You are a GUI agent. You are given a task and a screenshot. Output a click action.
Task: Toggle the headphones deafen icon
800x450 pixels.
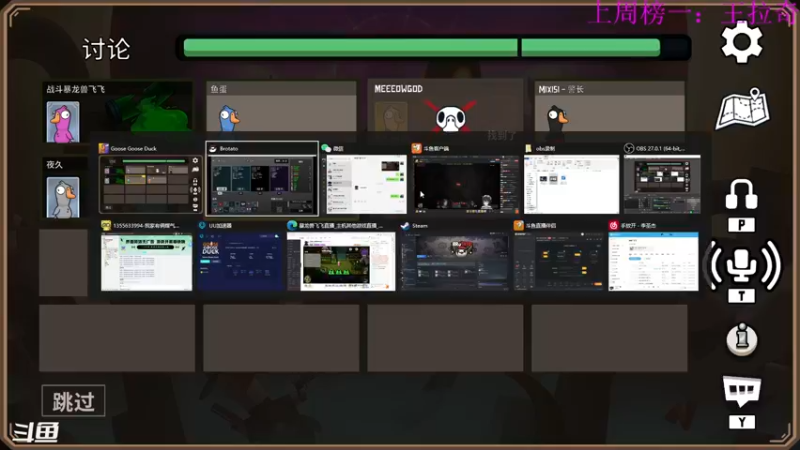point(741,194)
